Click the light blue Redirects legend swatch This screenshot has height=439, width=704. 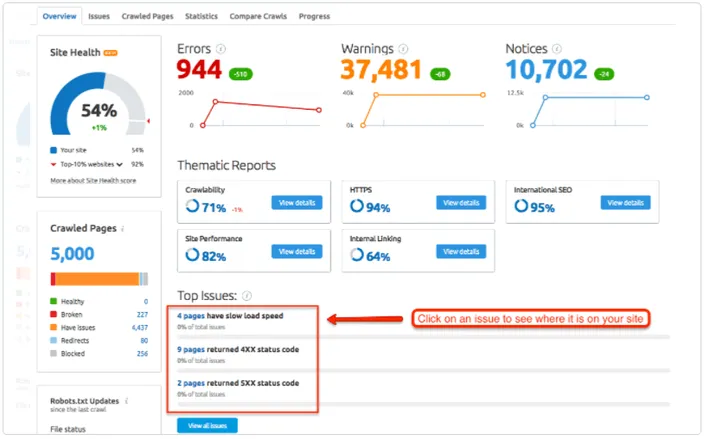pyautogui.click(x=53, y=340)
